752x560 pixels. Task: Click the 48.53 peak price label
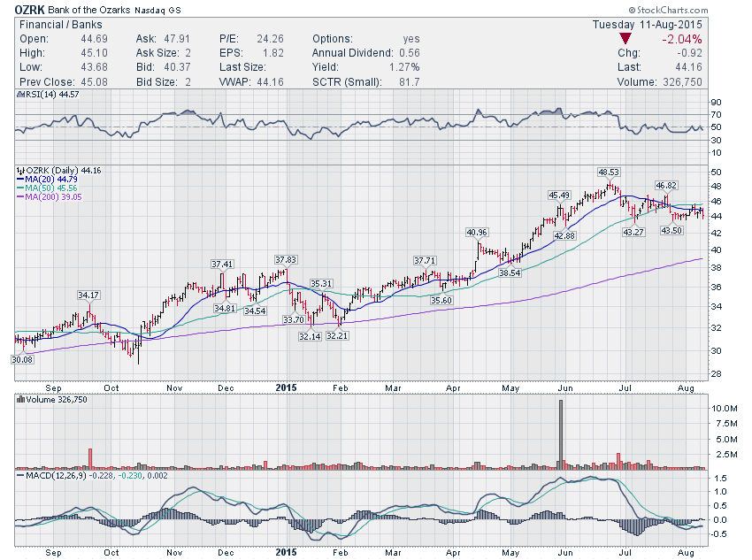point(609,172)
